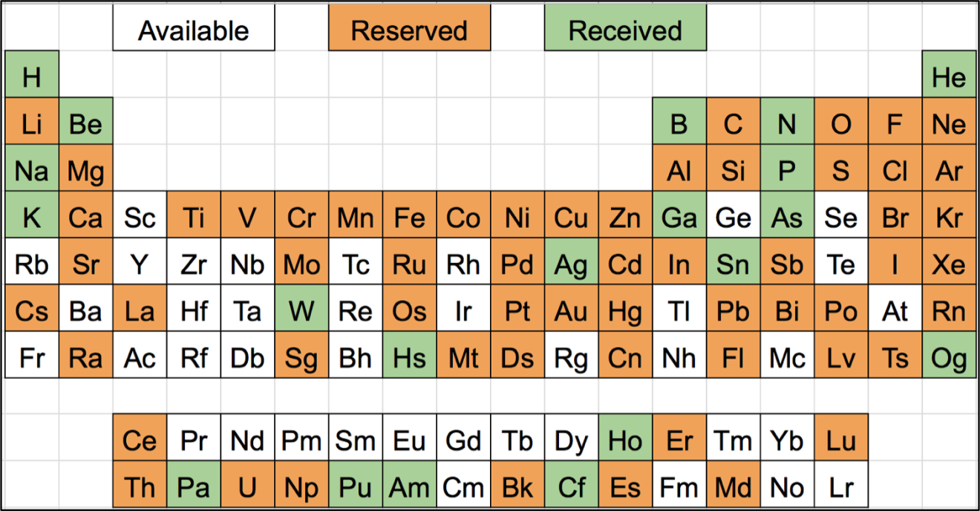Viewport: 980px width, 511px height.
Task: Click the Hassium (Hs) cell
Action: [x=409, y=358]
